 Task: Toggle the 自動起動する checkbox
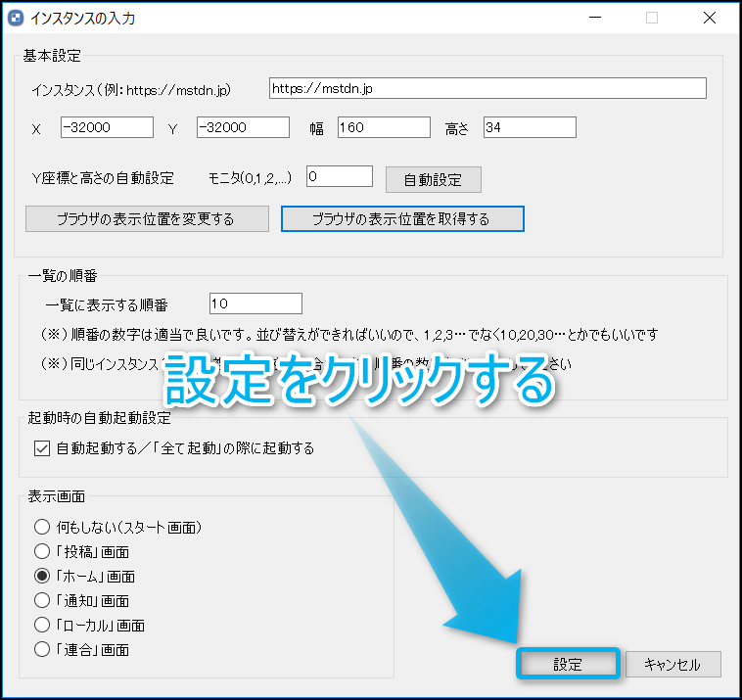41,448
